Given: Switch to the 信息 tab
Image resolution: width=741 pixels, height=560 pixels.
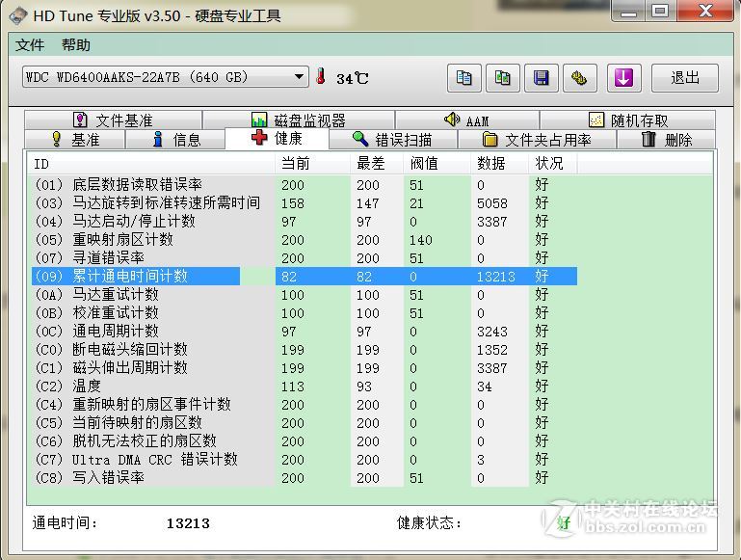Looking at the screenshot, I should pyautogui.click(x=175, y=140).
